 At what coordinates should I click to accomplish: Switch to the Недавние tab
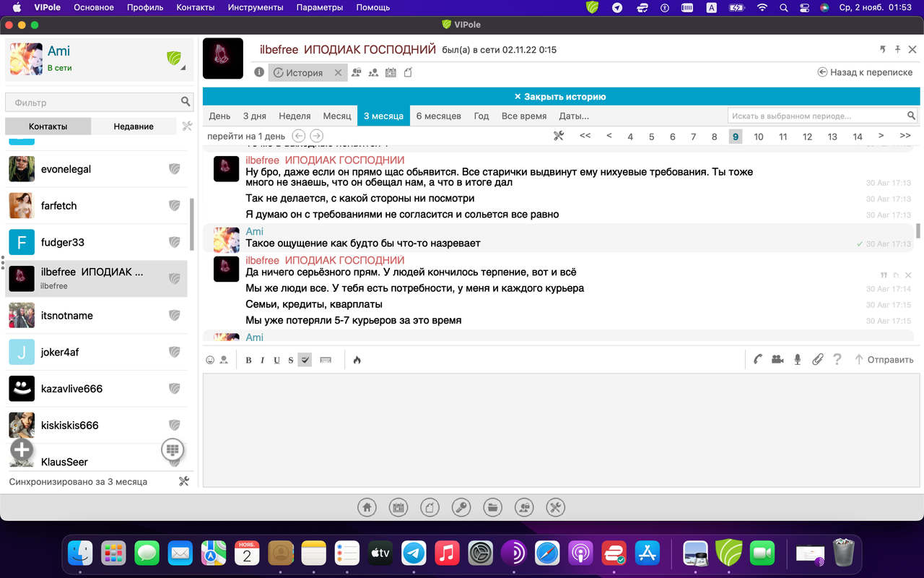point(134,126)
